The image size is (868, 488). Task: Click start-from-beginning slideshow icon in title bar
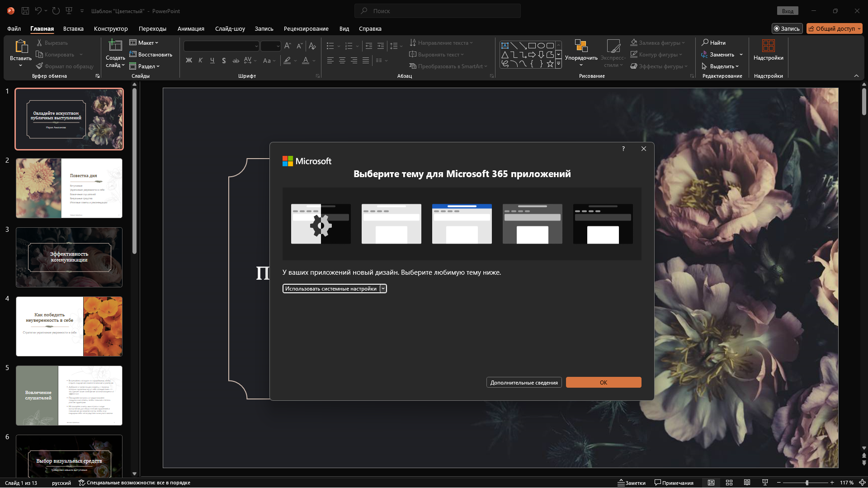(69, 11)
